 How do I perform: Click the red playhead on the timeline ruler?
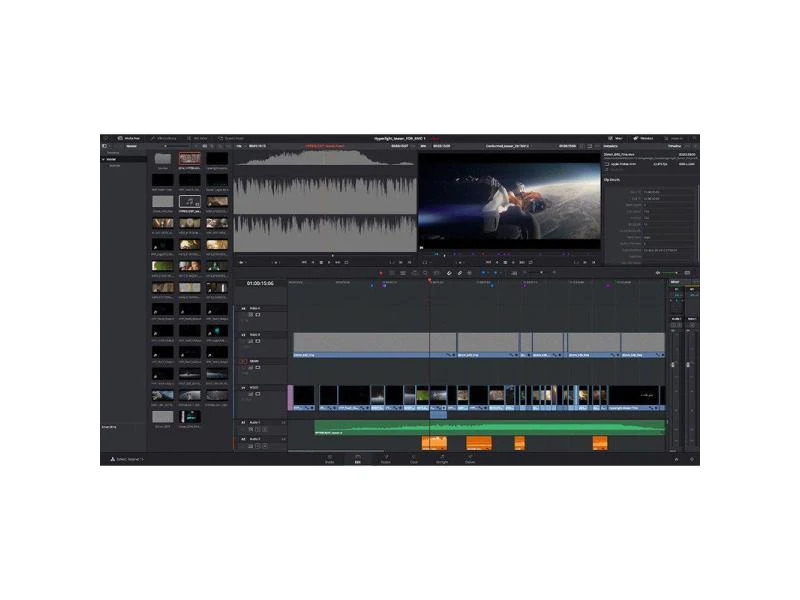pos(430,280)
